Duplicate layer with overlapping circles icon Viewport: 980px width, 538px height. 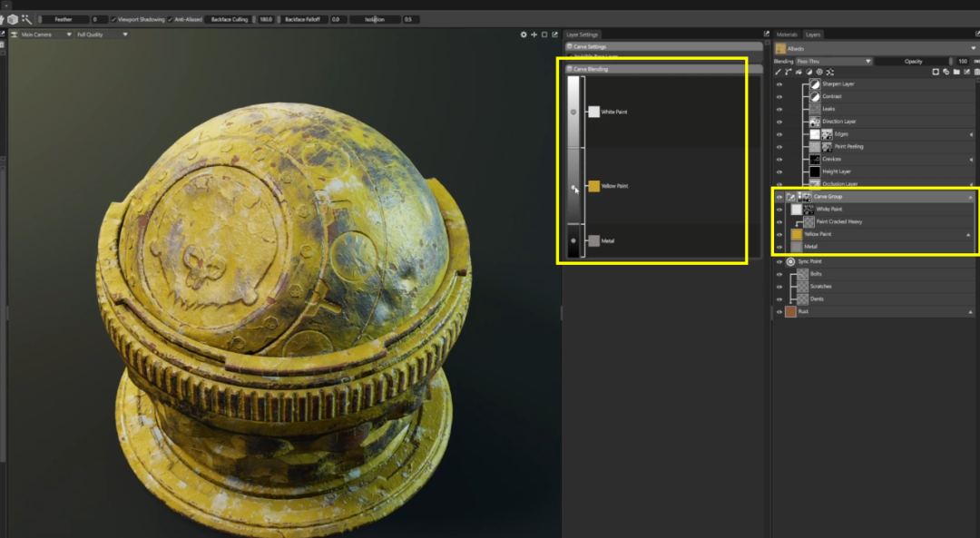coord(946,72)
